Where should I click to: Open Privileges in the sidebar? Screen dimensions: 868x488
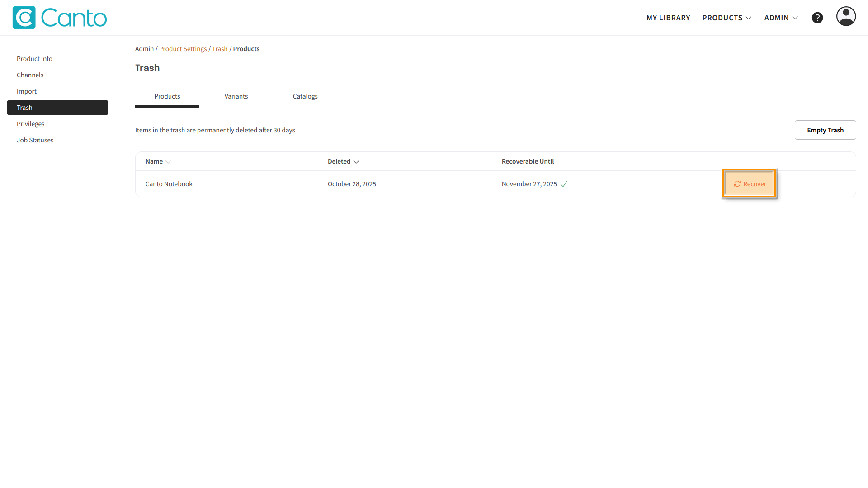click(57, 124)
